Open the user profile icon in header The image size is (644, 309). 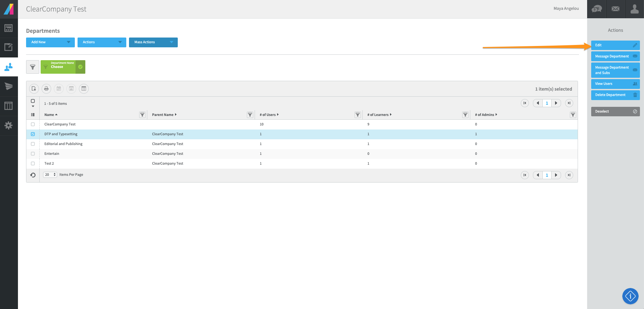(635, 9)
